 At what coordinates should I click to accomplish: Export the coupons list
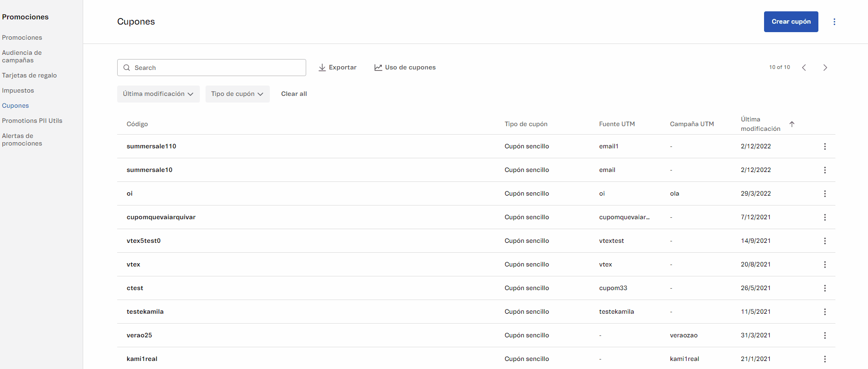click(337, 68)
